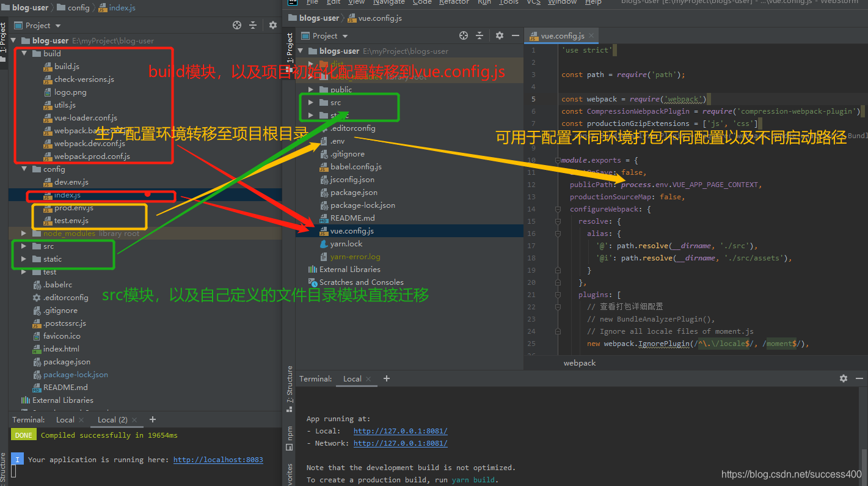The height and width of the screenshot is (486, 868).
Task: Select yarn.lock file
Action: [x=341, y=244]
